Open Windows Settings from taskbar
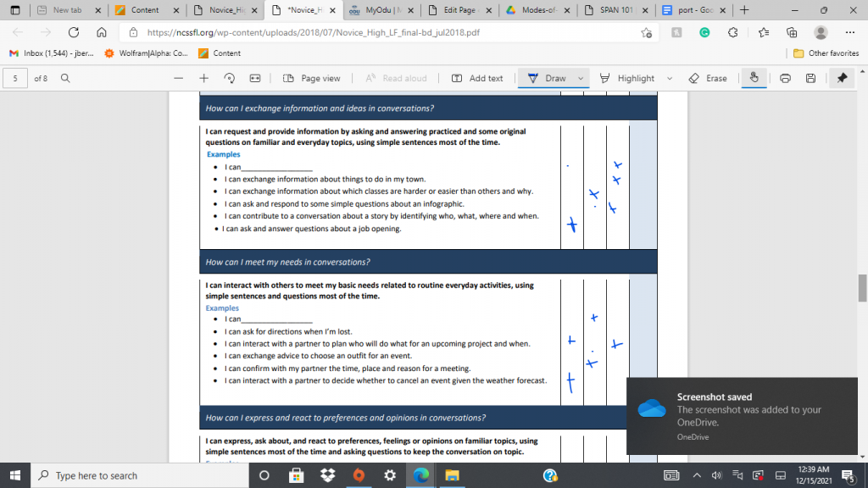Viewport: 868px width, 488px height. pyautogui.click(x=390, y=475)
